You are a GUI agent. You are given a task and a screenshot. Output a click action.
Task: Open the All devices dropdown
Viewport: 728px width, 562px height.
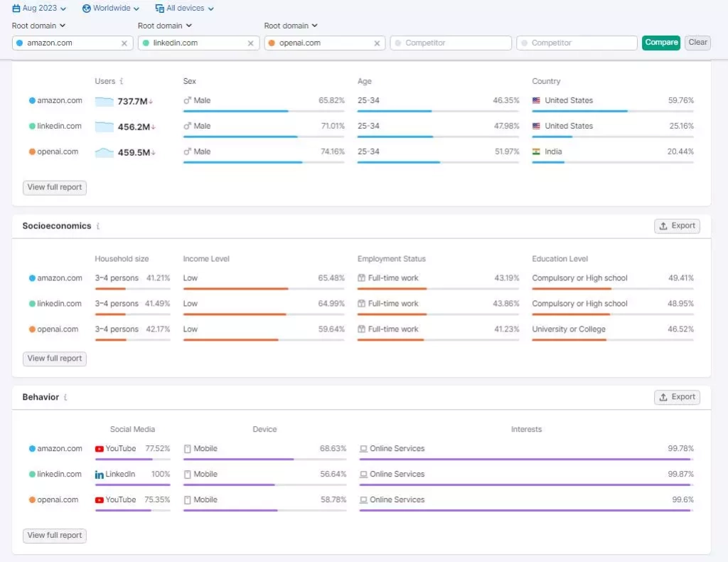[184, 9]
